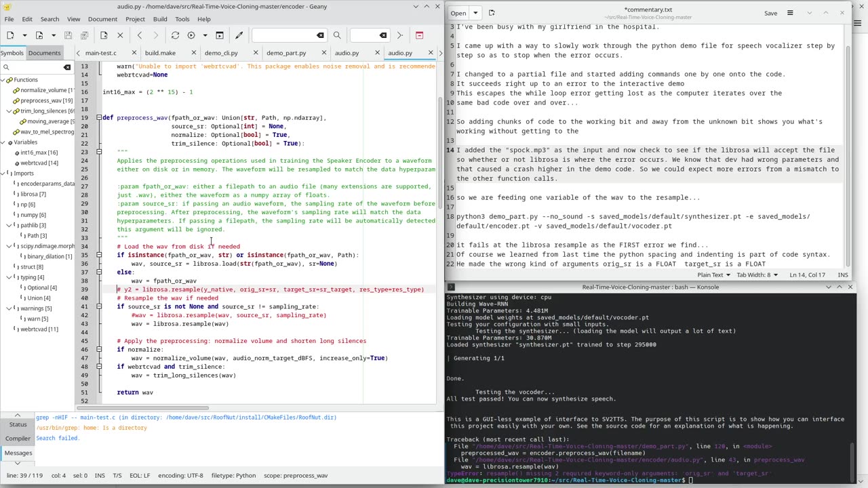868x488 pixels.
Task: Click the new document icon in text editor
Action: click(x=492, y=13)
